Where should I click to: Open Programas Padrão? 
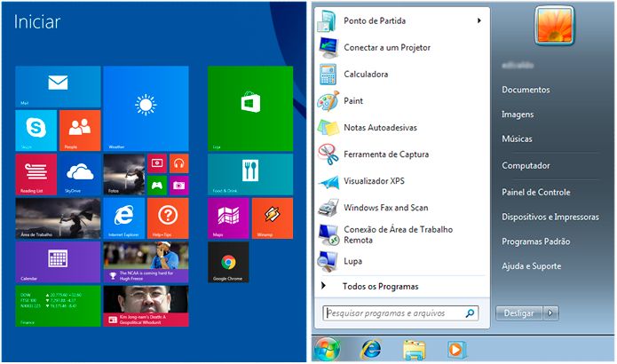click(x=536, y=241)
